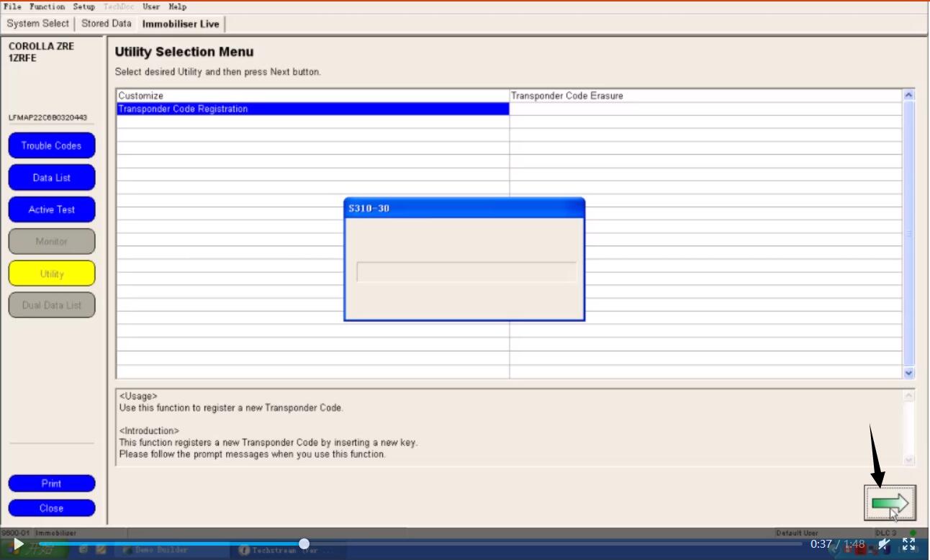Click the S310-30 dialog progress bar
930x560 pixels.
pyautogui.click(x=466, y=272)
